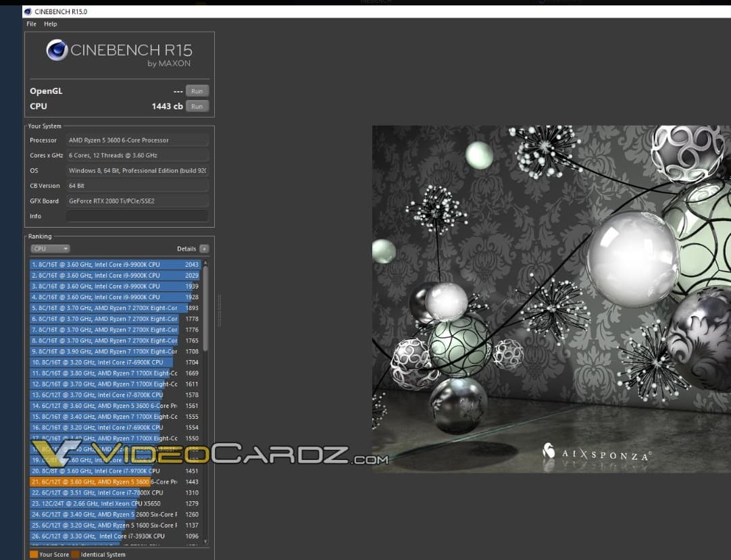The image size is (731, 560).
Task: Click the ranking list scrollbar
Action: point(205,309)
